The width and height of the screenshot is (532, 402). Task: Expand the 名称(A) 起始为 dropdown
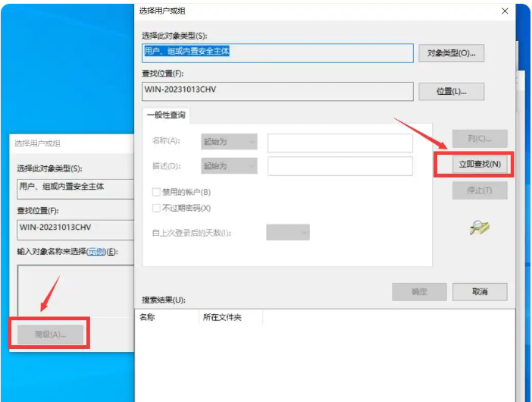tap(229, 142)
